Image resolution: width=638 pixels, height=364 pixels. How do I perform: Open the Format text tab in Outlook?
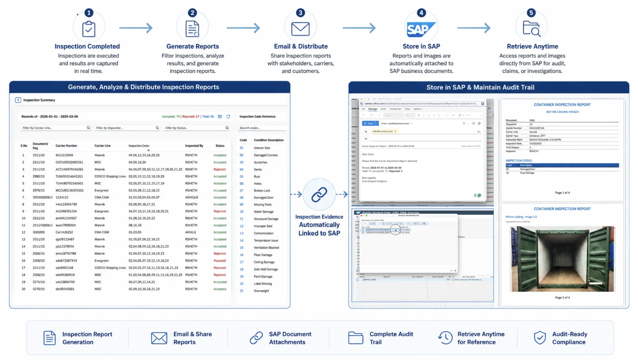(x=396, y=109)
